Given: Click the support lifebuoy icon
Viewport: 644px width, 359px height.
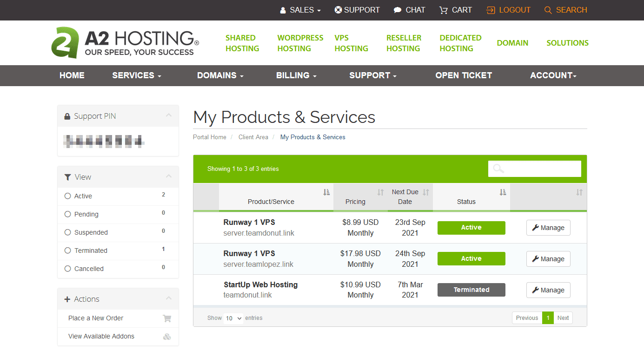Looking at the screenshot, I should [x=338, y=10].
